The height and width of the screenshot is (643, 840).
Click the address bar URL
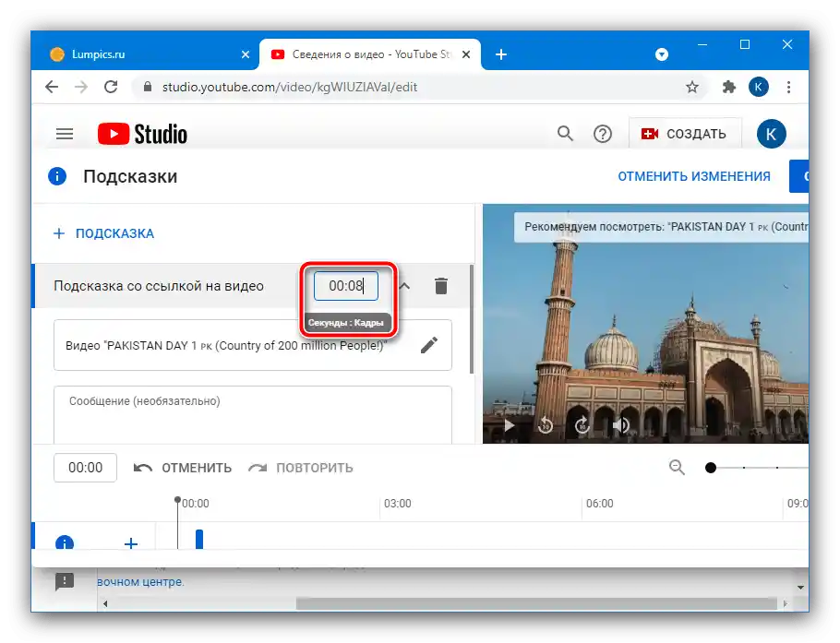289,87
